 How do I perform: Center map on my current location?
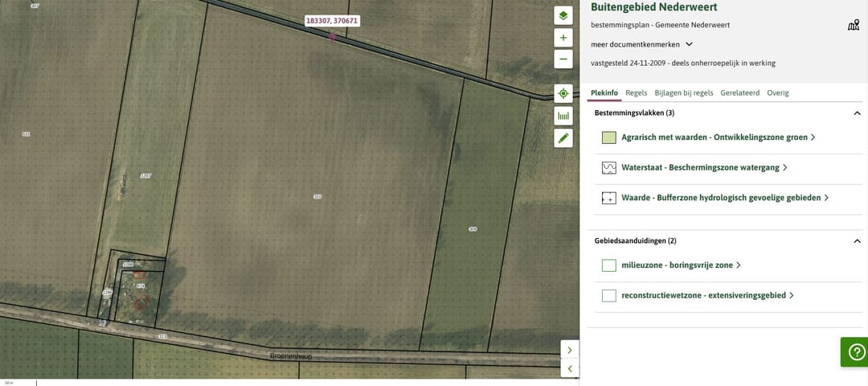(563, 94)
